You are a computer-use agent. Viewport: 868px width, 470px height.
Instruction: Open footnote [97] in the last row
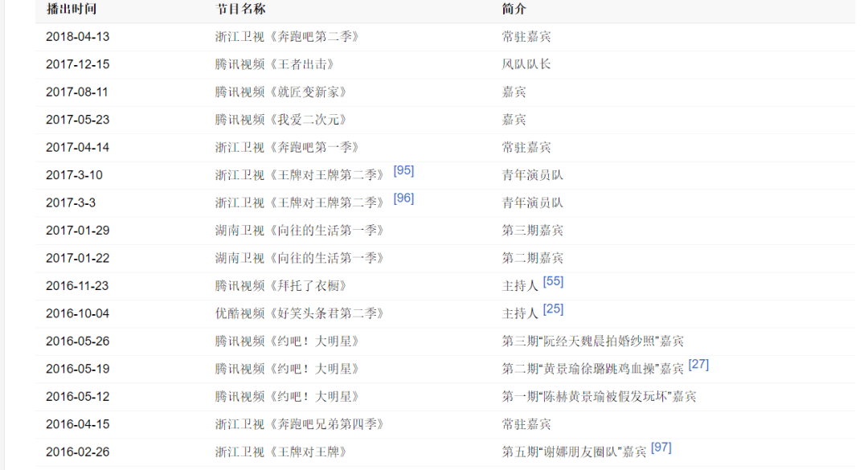(x=661, y=447)
